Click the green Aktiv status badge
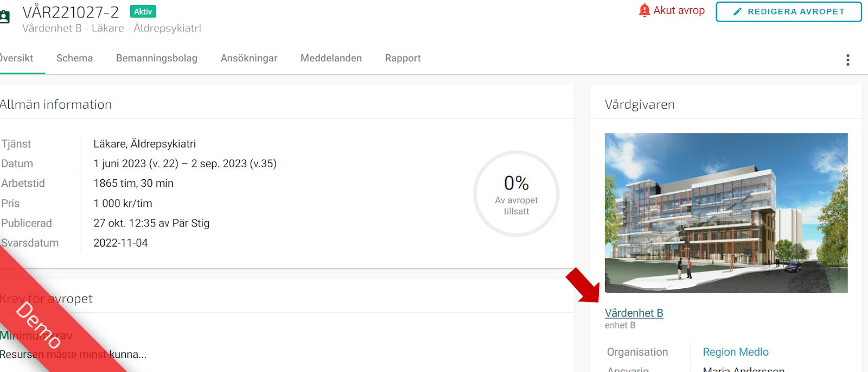The image size is (868, 372). pos(143,11)
